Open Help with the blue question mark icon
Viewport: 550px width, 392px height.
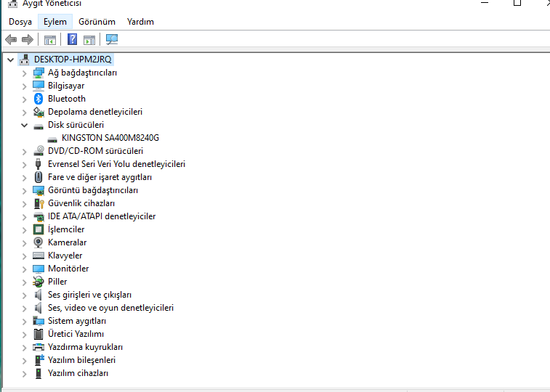coord(72,39)
